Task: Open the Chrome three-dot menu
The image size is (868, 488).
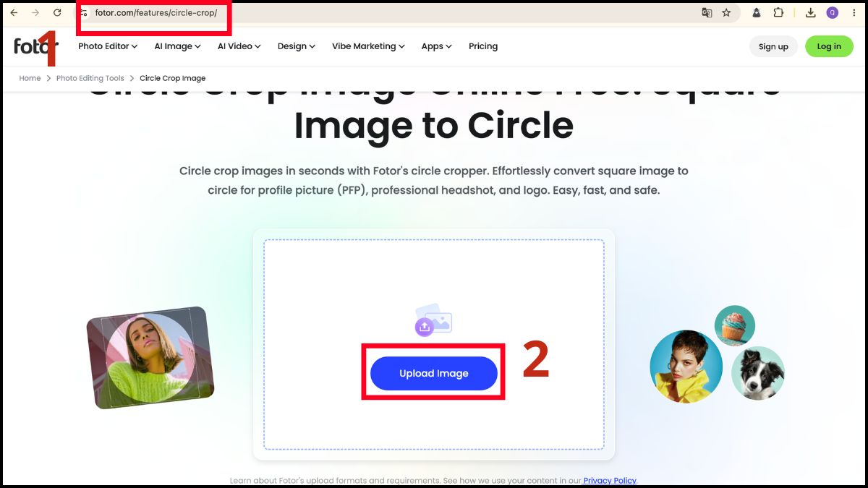Action: coord(854,13)
